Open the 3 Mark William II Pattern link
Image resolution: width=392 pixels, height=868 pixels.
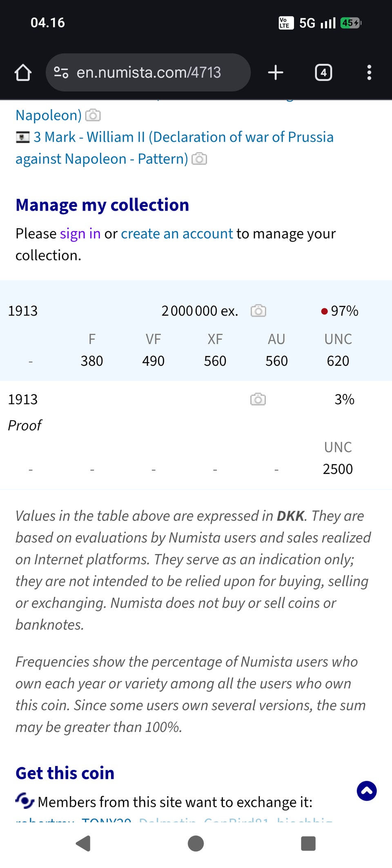coord(183,137)
